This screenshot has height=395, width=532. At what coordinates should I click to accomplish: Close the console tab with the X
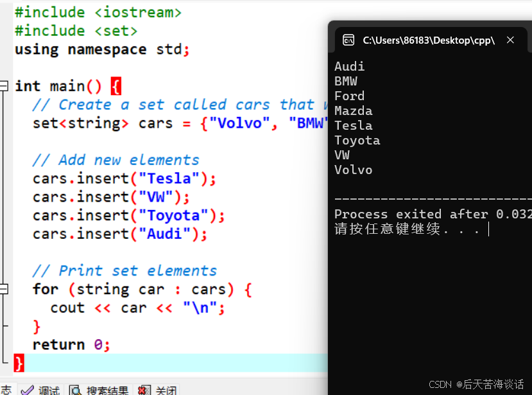510,40
